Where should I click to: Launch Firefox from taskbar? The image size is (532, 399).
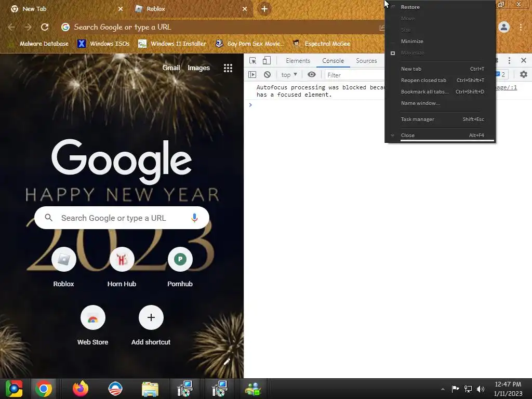coord(81,389)
